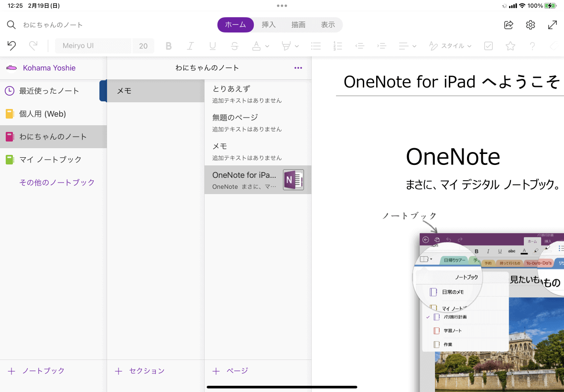Open the マイ ノートブック notebook
Viewport: 564px width, 392px height.
point(53,159)
